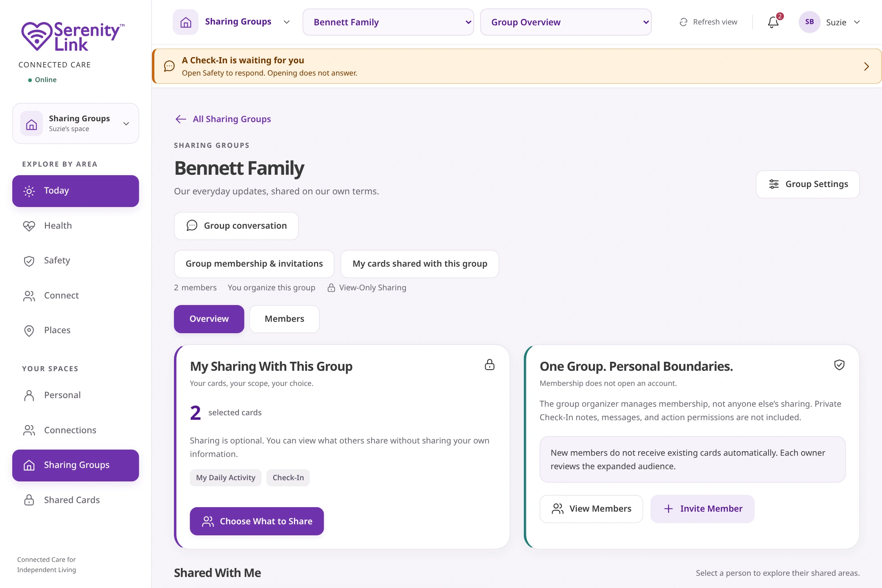This screenshot has height=588, width=882.
Task: Open the Bennett Family group dropdown
Action: tap(388, 22)
